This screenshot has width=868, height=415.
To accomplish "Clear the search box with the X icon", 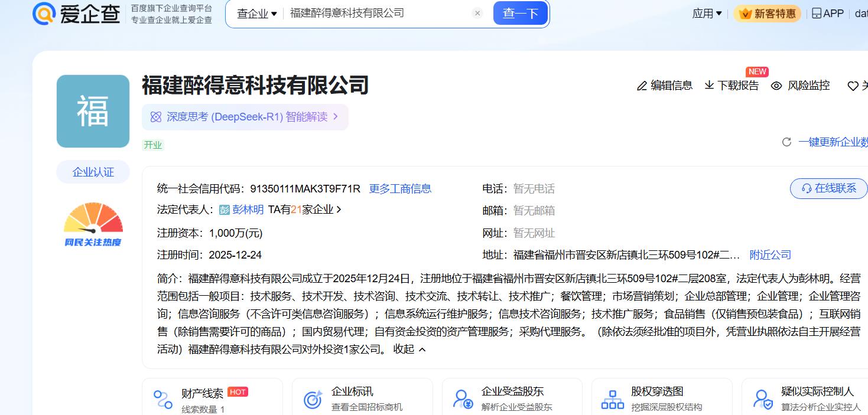I will [x=478, y=14].
